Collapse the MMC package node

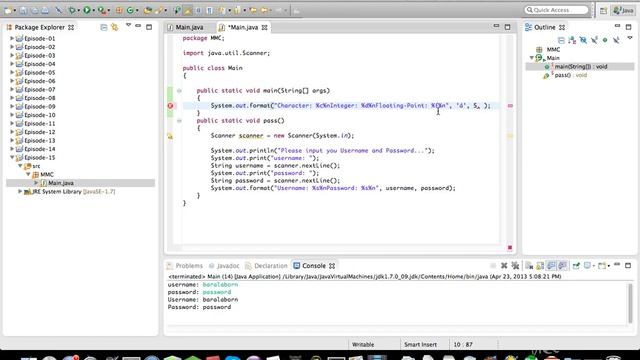click(x=28, y=174)
